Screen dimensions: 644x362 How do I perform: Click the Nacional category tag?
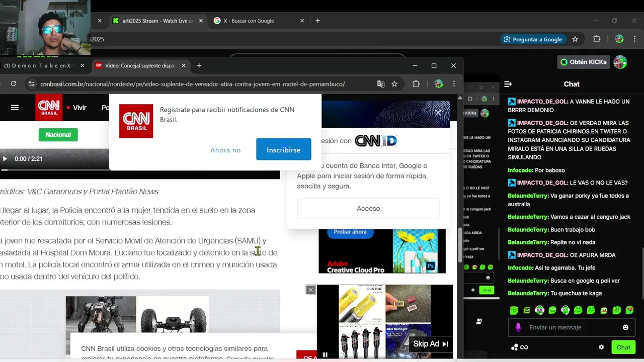coord(58,135)
